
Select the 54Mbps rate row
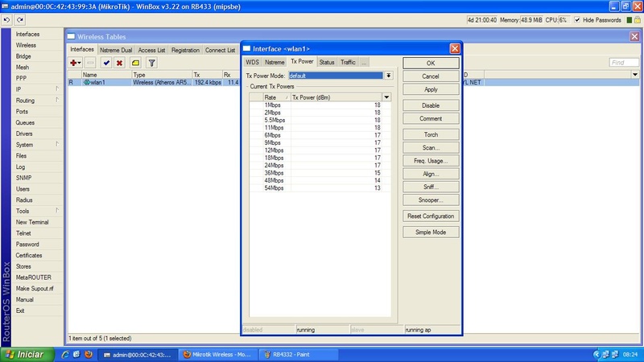coord(320,188)
